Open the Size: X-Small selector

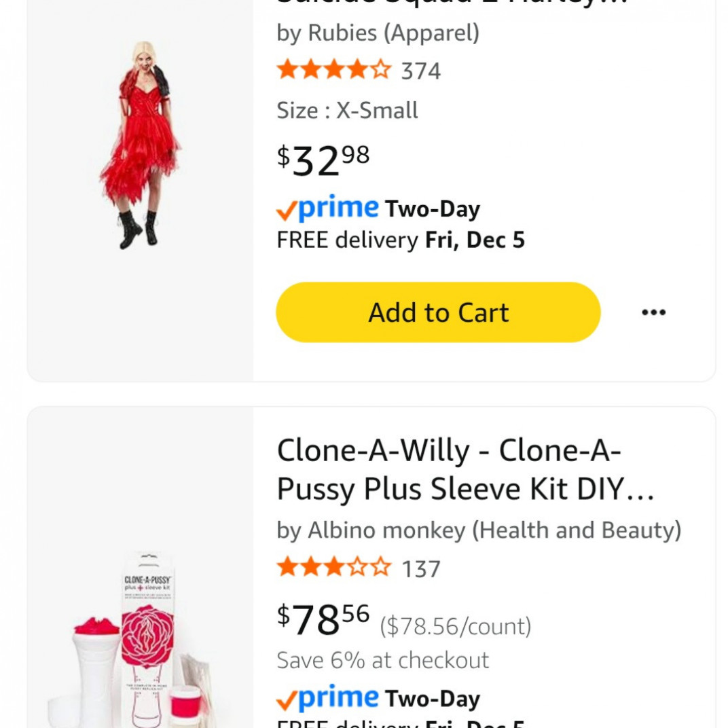[x=347, y=111]
